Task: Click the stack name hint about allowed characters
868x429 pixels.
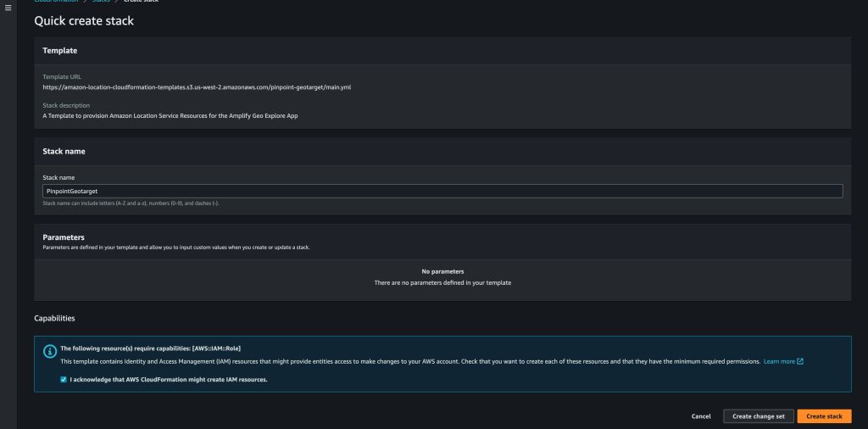Action: 131,203
